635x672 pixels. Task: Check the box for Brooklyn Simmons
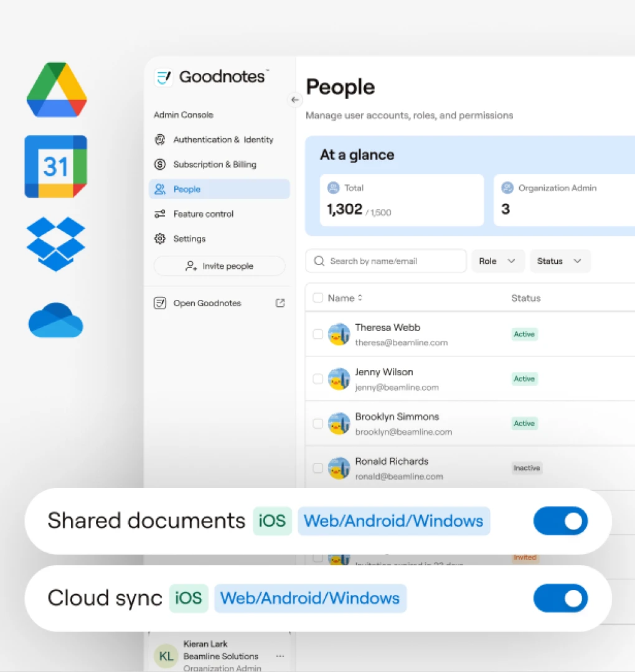click(317, 424)
